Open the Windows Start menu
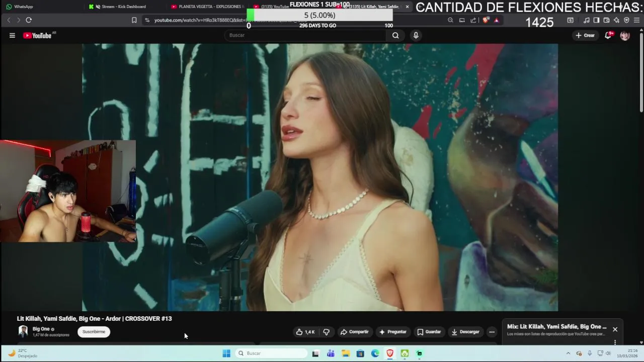 pyautogui.click(x=226, y=353)
